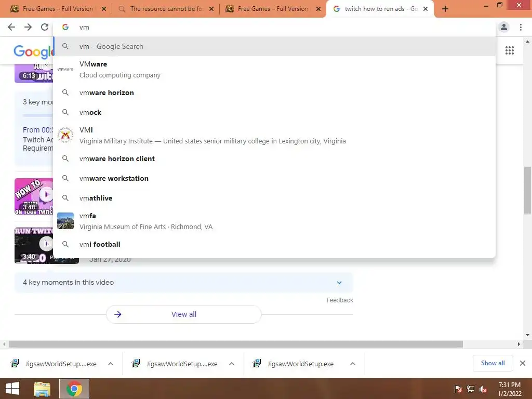Open the network tray icon

pyautogui.click(x=471, y=389)
